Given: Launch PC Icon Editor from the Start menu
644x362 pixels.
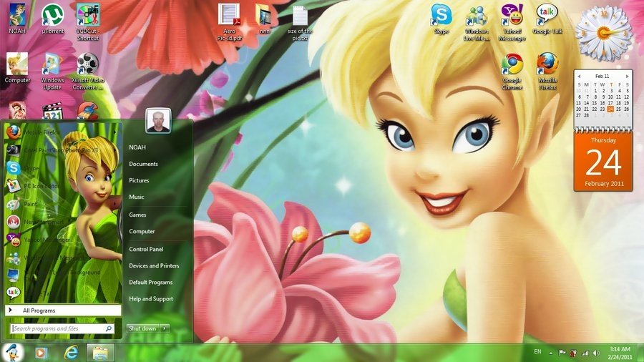Looking at the screenshot, I should [x=62, y=186].
